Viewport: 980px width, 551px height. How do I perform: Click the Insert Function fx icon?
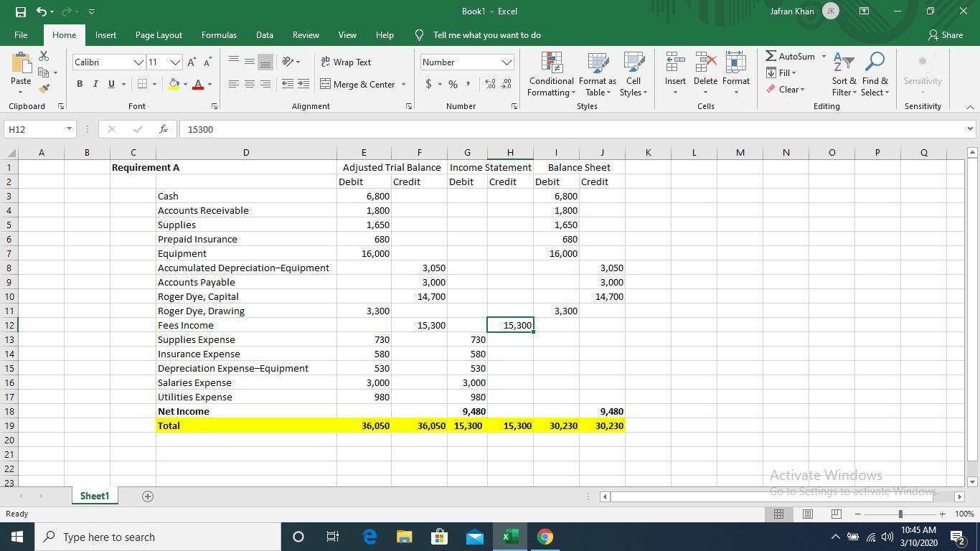(164, 129)
